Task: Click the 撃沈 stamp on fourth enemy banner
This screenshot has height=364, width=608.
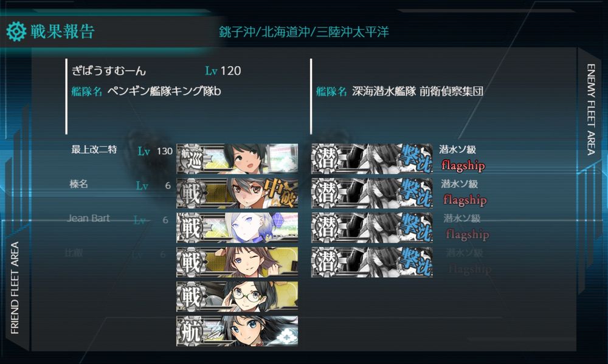Action: click(x=416, y=262)
